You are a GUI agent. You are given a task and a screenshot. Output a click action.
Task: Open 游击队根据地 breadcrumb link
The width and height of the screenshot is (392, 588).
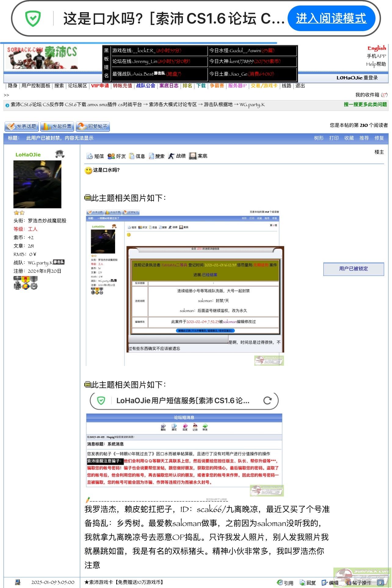click(x=218, y=105)
